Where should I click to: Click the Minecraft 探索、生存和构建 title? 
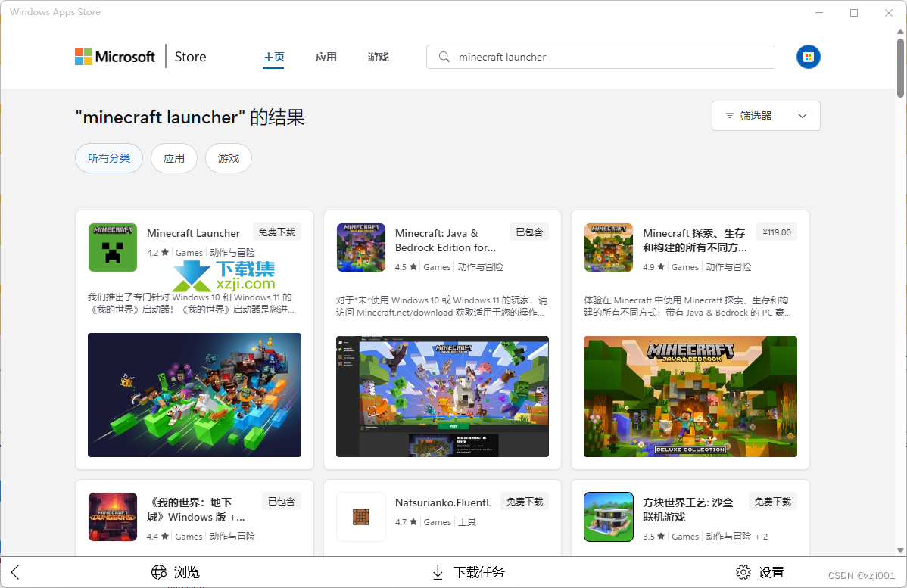[695, 241]
